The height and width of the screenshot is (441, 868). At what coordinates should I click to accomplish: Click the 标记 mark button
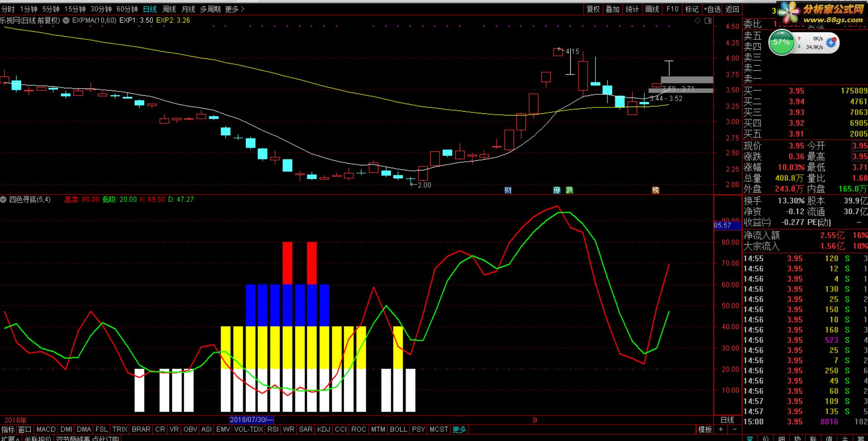pos(692,9)
